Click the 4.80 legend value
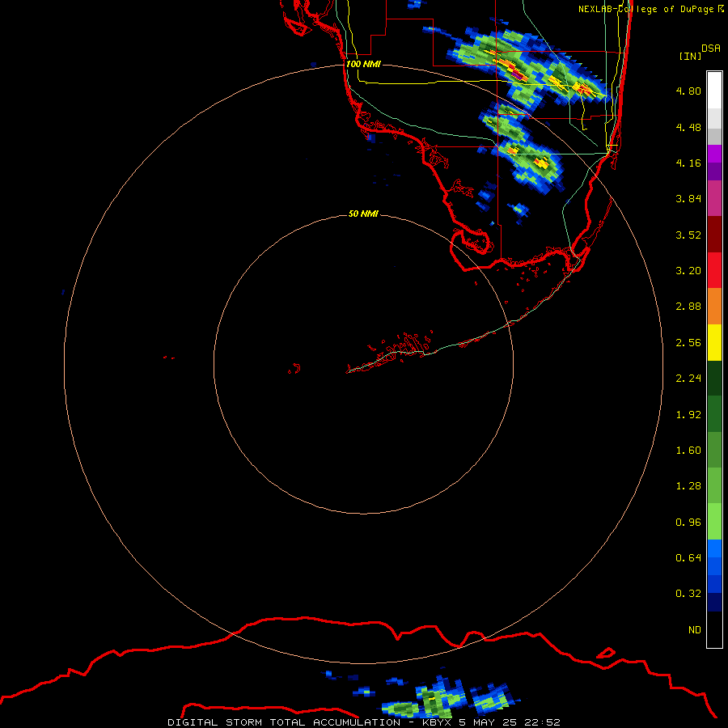Image resolution: width=728 pixels, height=728 pixels. [688, 91]
